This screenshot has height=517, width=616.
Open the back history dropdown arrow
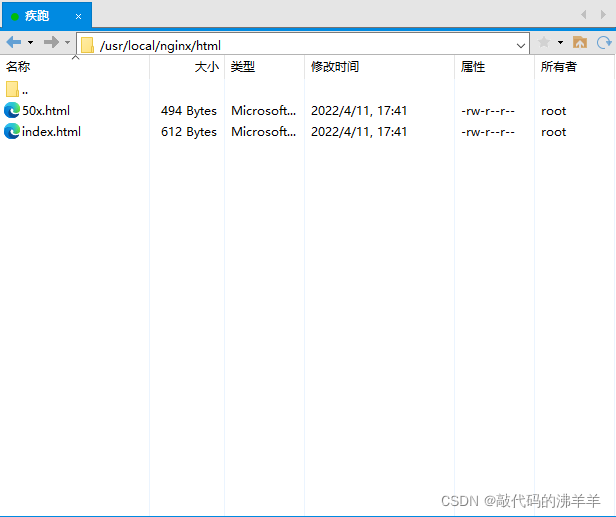click(30, 42)
